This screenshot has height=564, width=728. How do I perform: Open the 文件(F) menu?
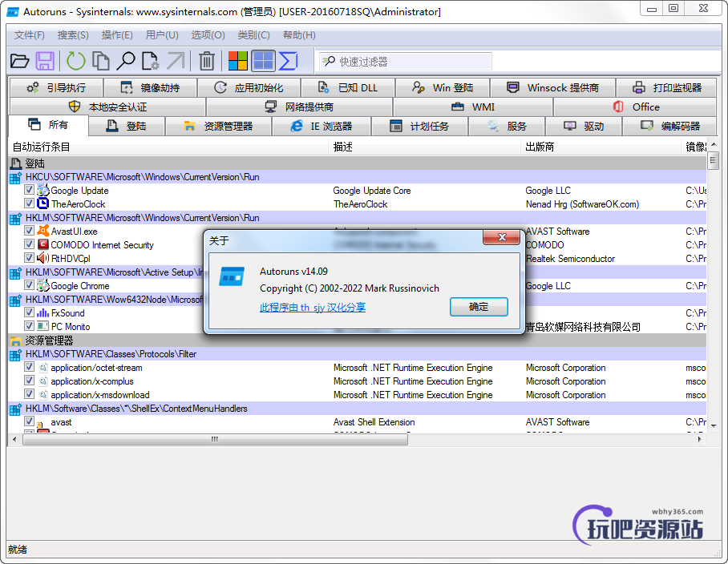pos(29,35)
